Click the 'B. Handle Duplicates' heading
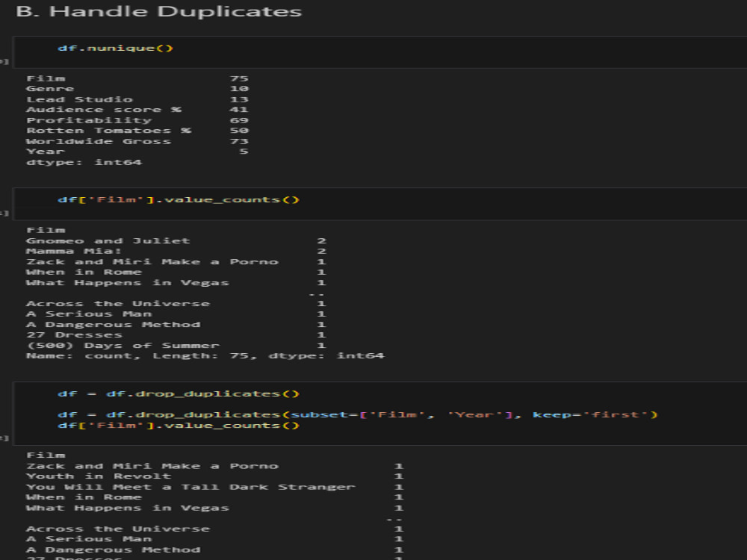The width and height of the screenshot is (747, 560). (x=158, y=11)
